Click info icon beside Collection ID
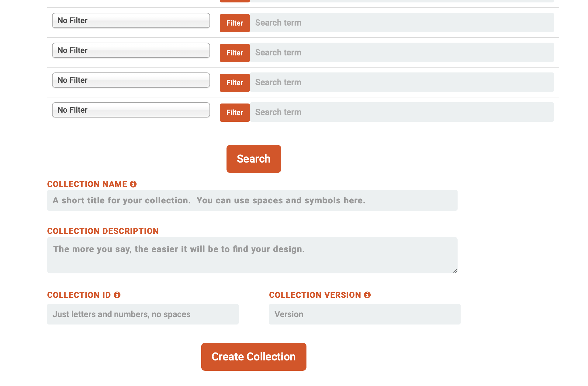This screenshot has width=588, height=386. point(117,295)
